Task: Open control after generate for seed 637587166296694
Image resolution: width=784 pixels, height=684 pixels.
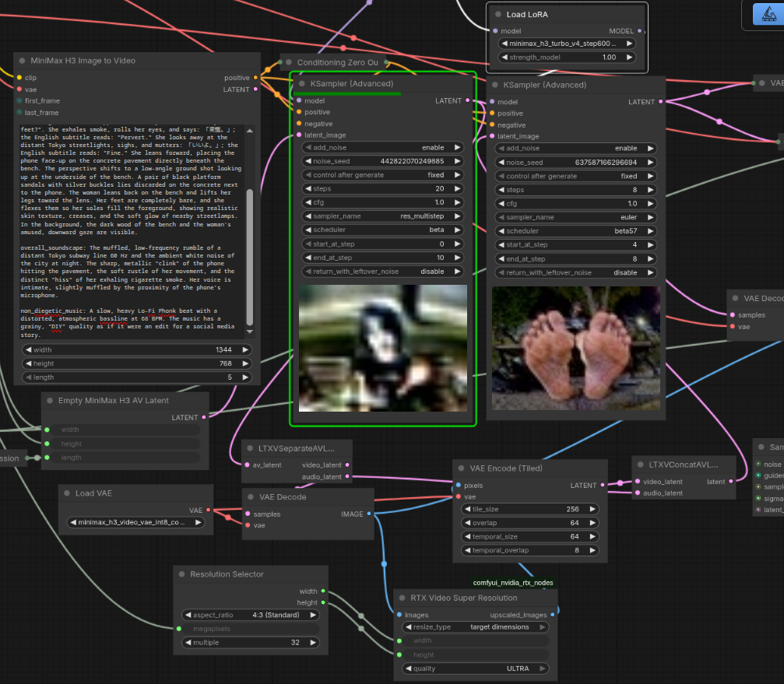Action: [575, 176]
